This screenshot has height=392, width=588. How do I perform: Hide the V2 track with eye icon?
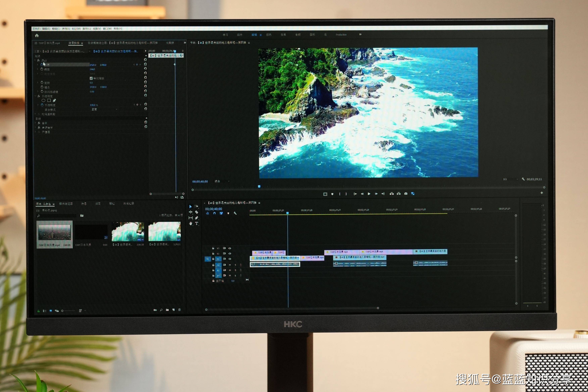230,254
